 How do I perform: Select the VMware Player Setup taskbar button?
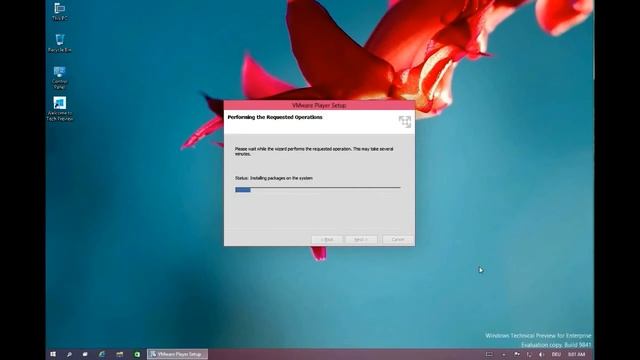pos(178,354)
